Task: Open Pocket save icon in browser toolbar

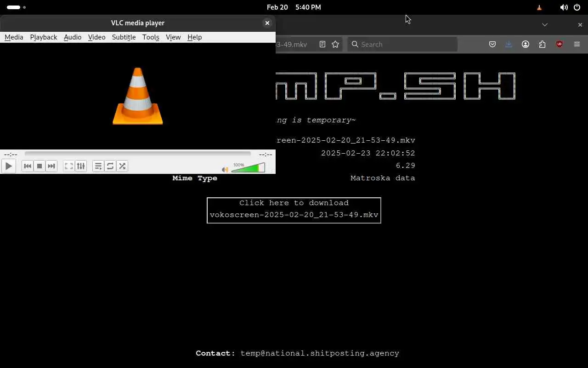Action: pyautogui.click(x=492, y=44)
